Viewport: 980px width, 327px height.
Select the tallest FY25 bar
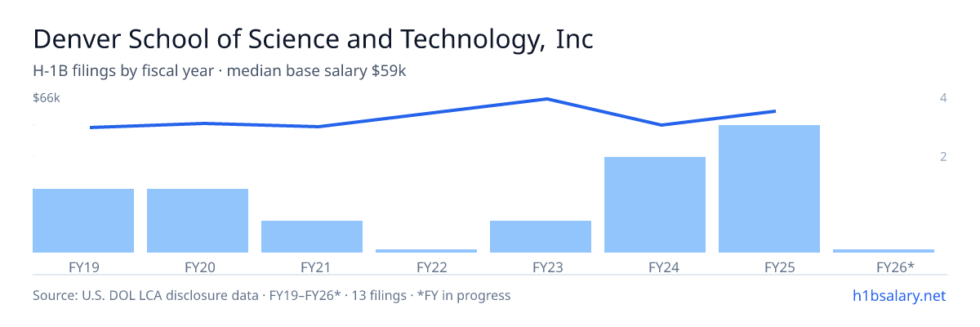coord(769,189)
